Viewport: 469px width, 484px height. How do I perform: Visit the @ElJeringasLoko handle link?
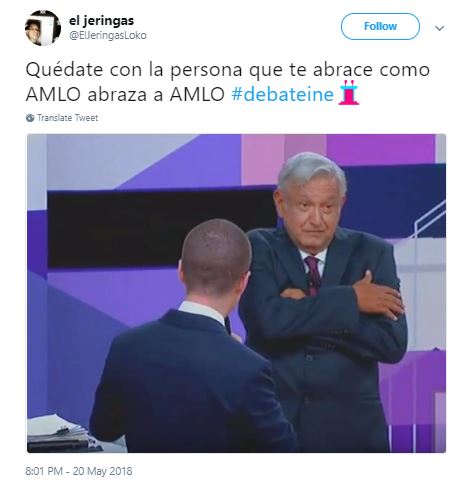click(x=108, y=35)
